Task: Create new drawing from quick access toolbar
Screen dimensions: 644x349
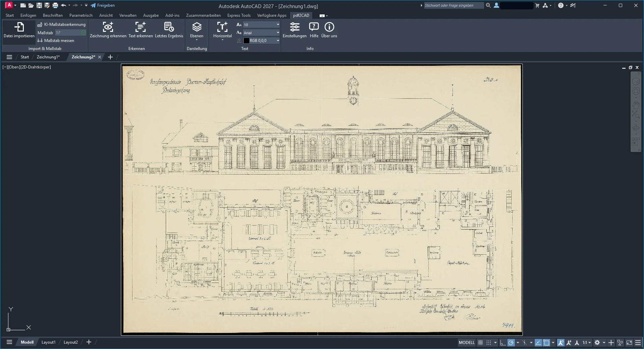Action: [23, 5]
